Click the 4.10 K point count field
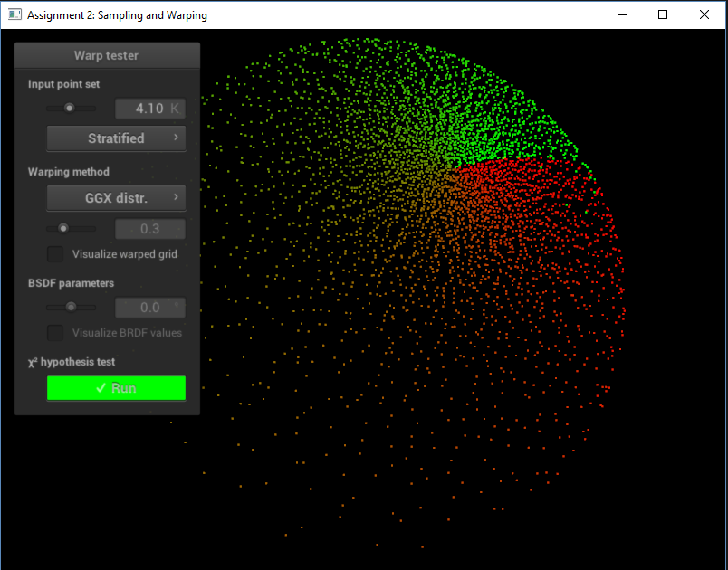The image size is (728, 570). (150, 109)
